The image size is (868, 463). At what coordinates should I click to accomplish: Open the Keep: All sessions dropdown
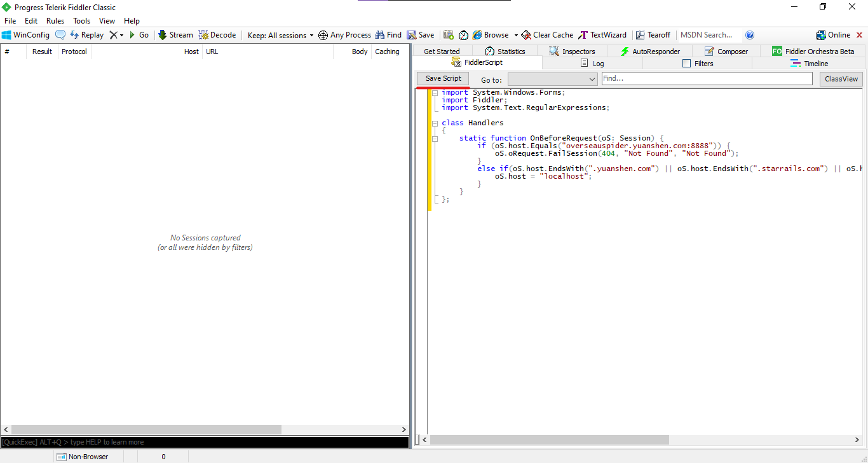tap(280, 35)
